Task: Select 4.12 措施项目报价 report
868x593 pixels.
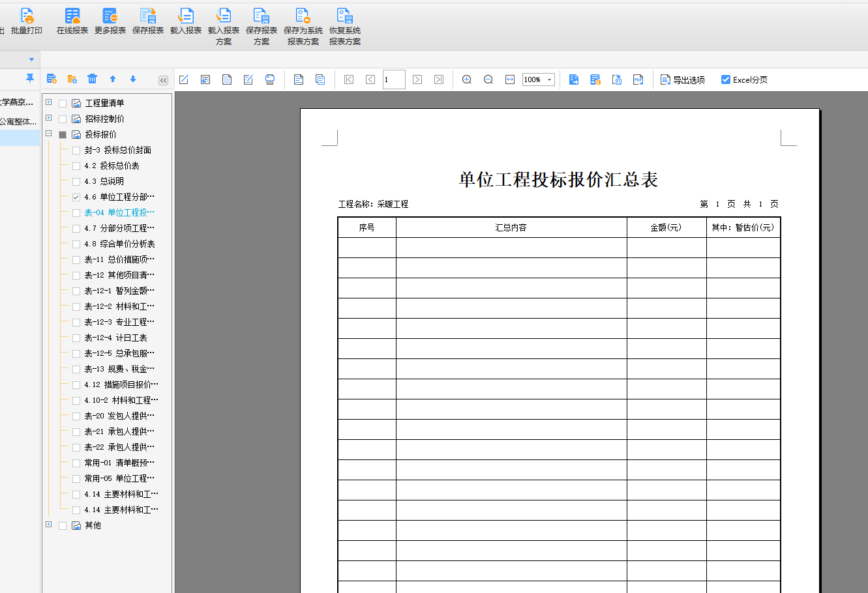Action: click(x=121, y=384)
